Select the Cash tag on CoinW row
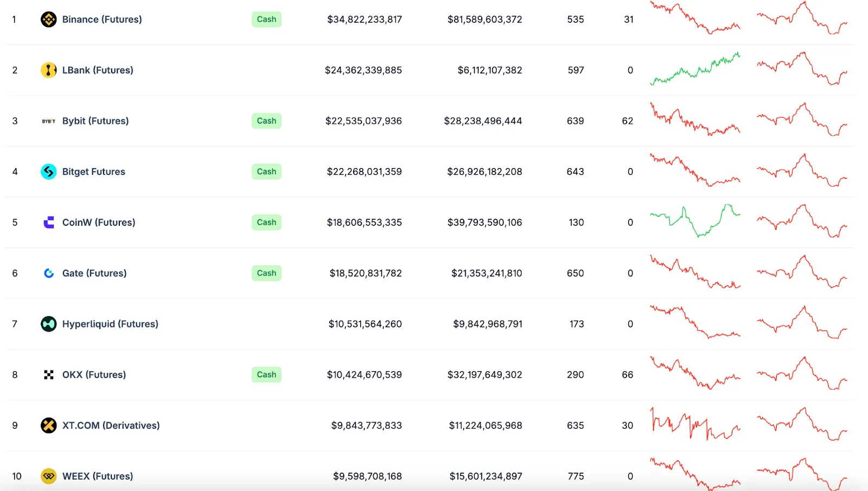Screen dimensions: 868x491 click(266, 222)
